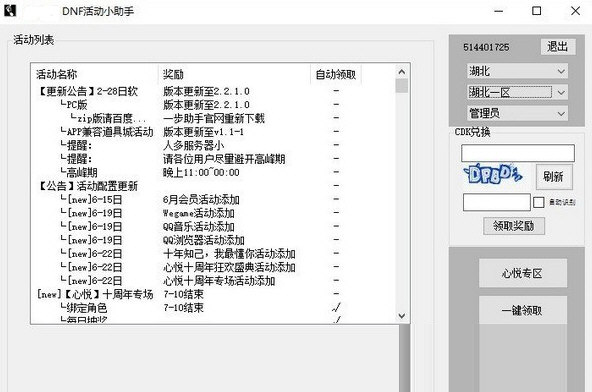Click the text 心悦十周年专场活动添加
Viewport: 592px width, 392px height.
(219, 281)
